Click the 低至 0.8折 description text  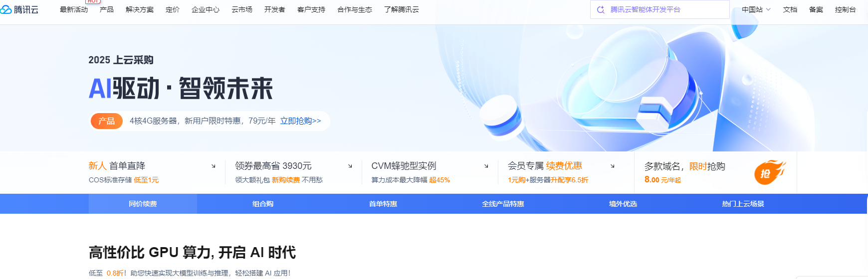(x=190, y=273)
